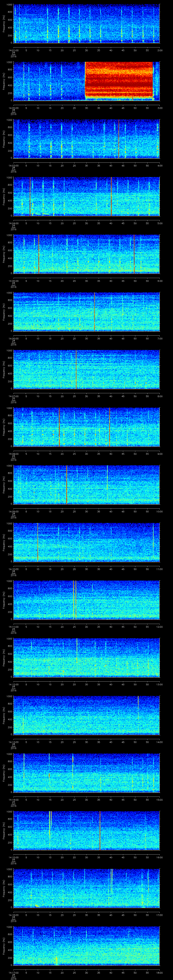Click the 14:12:00 start time label
The height and width of the screenshot is (980, 173).
point(13,684)
